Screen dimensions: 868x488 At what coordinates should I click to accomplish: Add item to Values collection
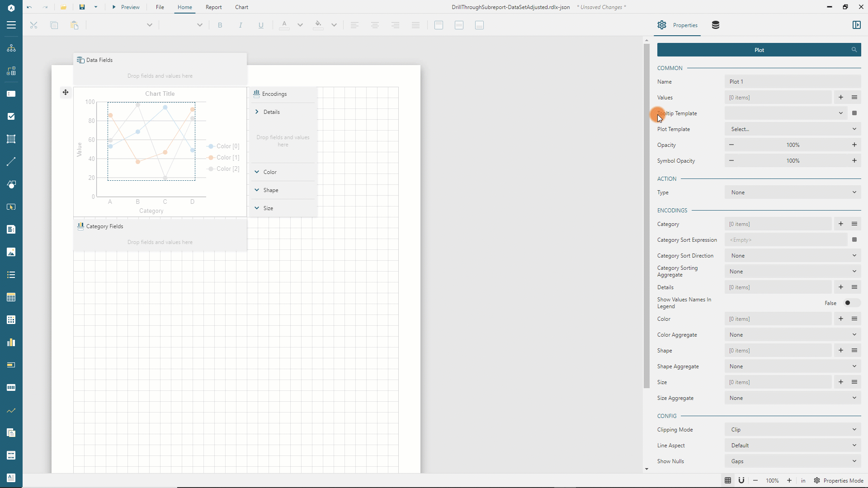[x=841, y=98]
